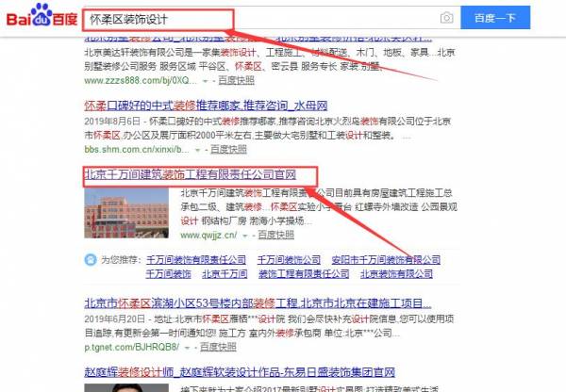Open camera image search icon
Screen dimensions: 566x392
(447, 18)
